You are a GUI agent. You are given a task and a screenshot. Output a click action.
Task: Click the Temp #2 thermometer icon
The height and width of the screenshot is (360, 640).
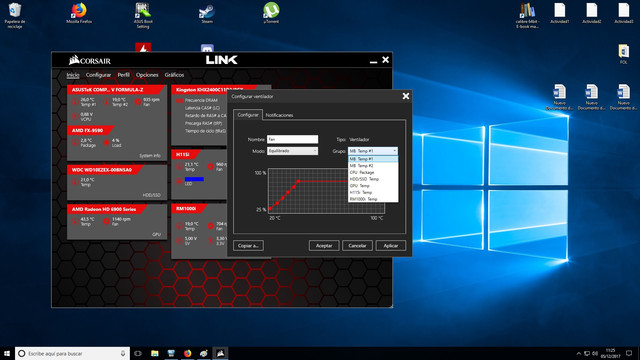107,102
